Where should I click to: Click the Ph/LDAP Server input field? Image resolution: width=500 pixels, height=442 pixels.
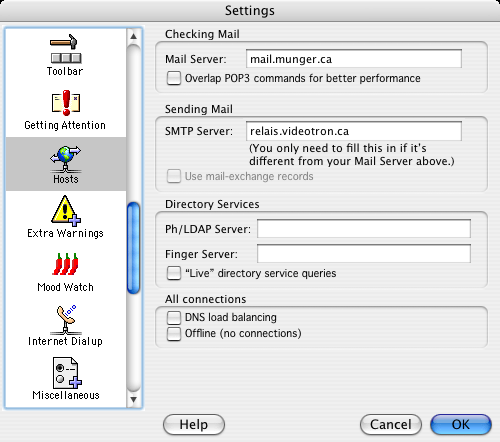(364, 229)
